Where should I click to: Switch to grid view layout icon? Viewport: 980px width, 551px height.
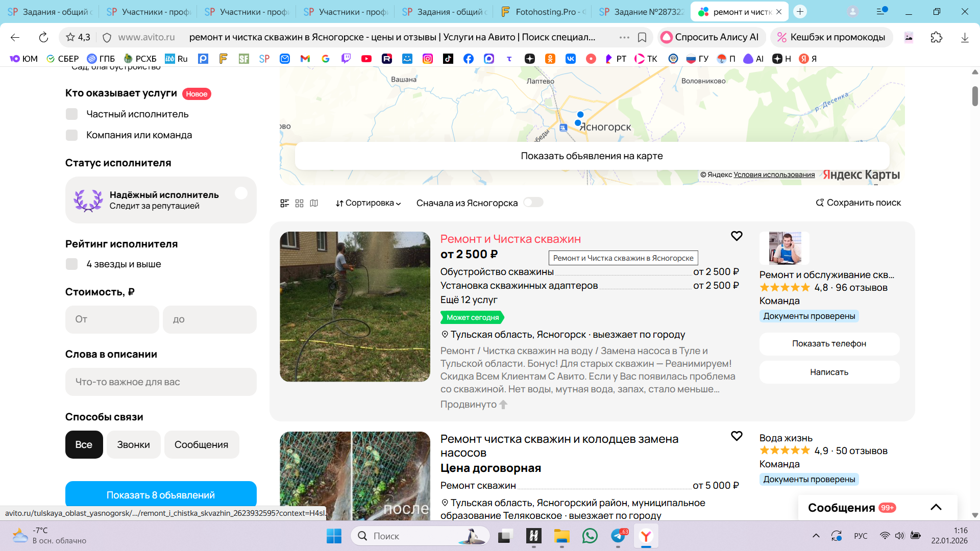(x=300, y=203)
